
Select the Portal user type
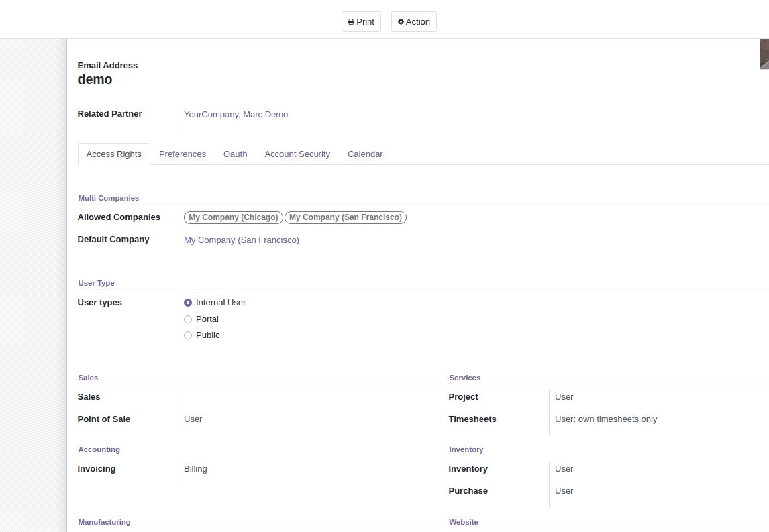pyautogui.click(x=188, y=319)
